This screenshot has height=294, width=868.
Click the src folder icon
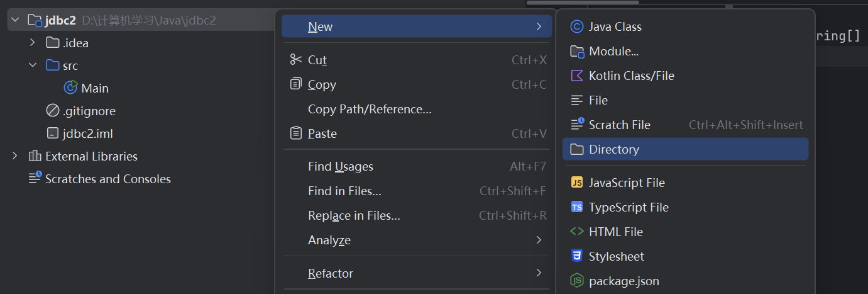point(53,65)
